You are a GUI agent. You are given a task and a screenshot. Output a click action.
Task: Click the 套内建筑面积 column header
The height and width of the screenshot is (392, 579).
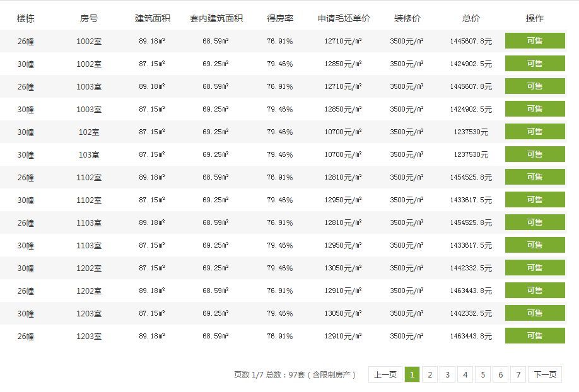pos(216,18)
